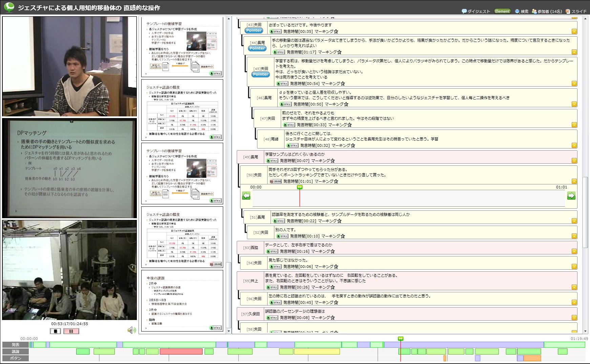Pause the currently playing slide in the slide list

[x=215, y=264]
